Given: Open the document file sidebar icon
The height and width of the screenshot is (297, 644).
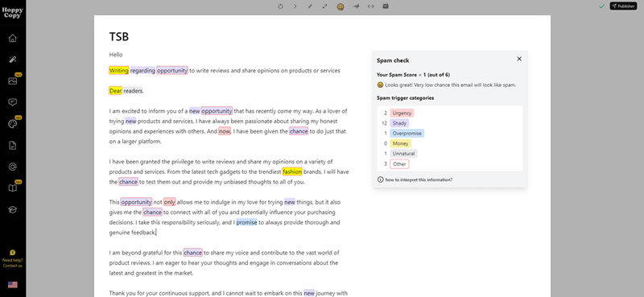Looking at the screenshot, I should click(x=13, y=146).
